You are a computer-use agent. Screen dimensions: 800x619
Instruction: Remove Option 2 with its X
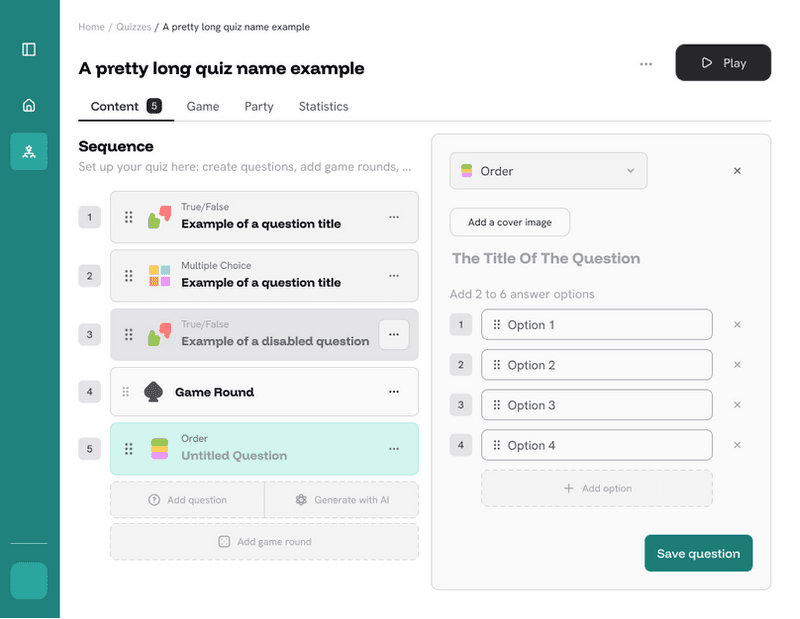pos(737,365)
